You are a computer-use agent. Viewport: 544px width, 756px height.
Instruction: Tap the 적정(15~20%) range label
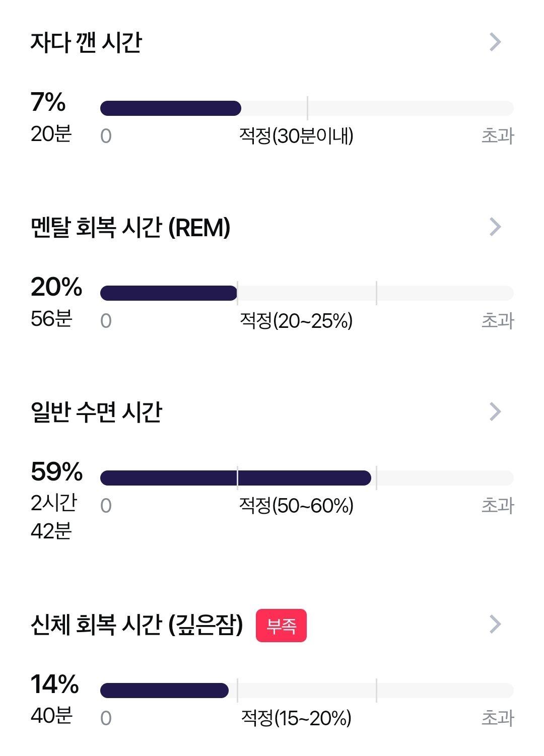click(296, 718)
